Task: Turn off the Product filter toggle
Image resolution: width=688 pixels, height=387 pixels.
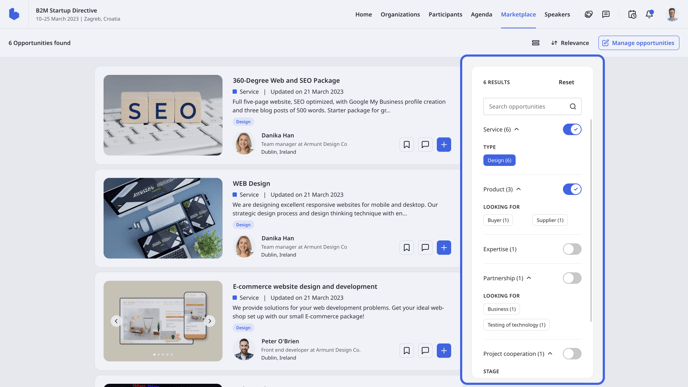Action: point(572,189)
